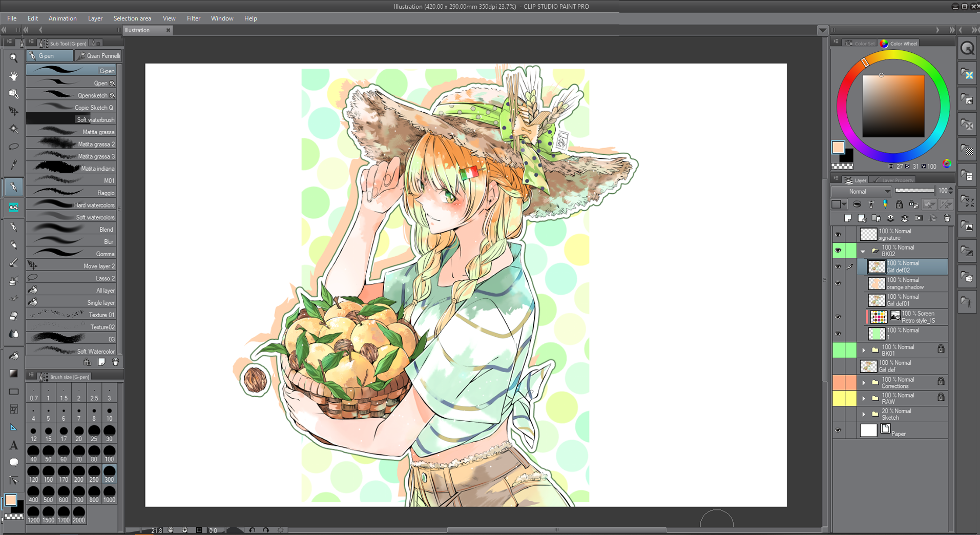Close the Illustration canvas tab
Screen dimensions: 980x535
tap(168, 30)
